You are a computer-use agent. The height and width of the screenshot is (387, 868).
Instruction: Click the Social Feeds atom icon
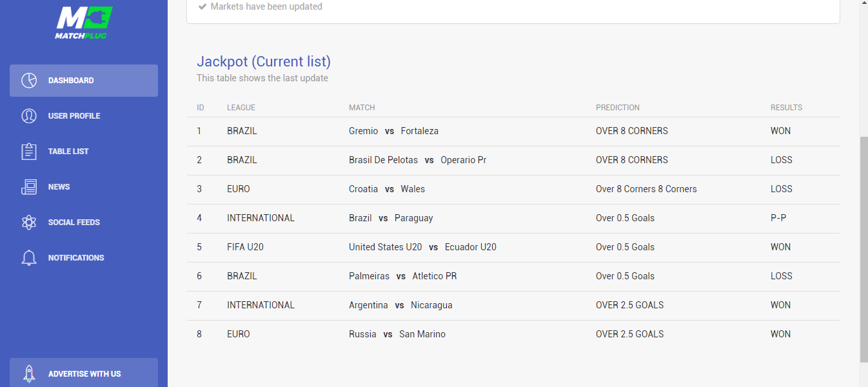29,223
